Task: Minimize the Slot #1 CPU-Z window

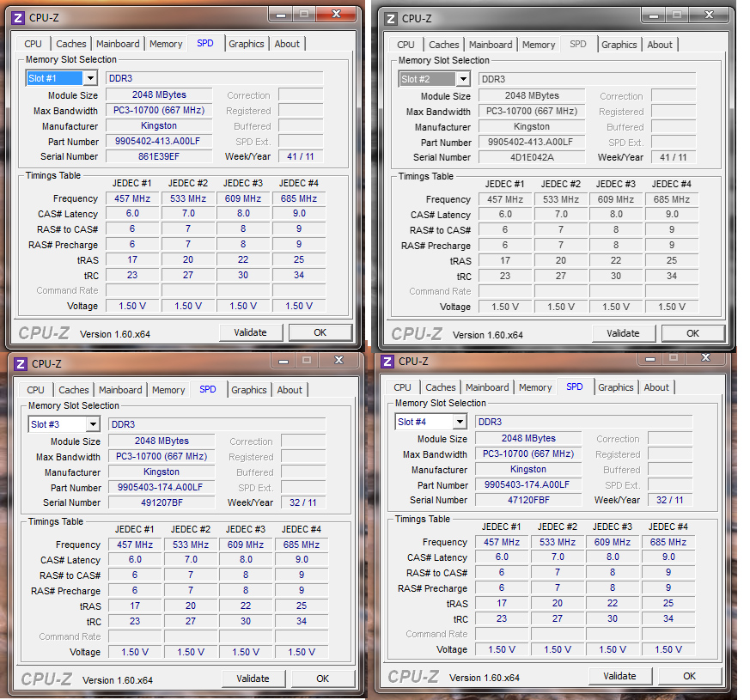Action: click(281, 15)
